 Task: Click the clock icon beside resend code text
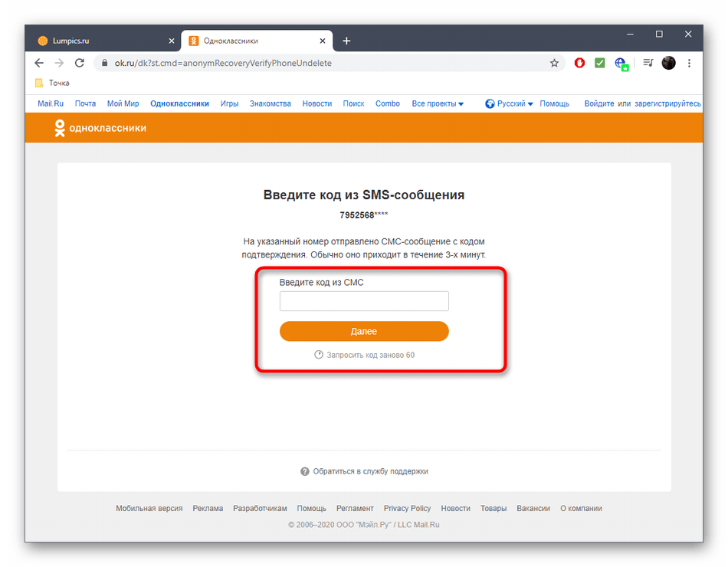tap(318, 354)
